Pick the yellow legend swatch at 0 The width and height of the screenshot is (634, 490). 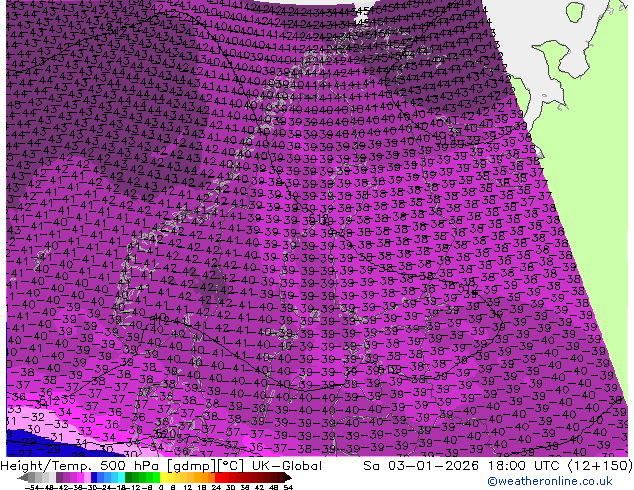point(163,477)
